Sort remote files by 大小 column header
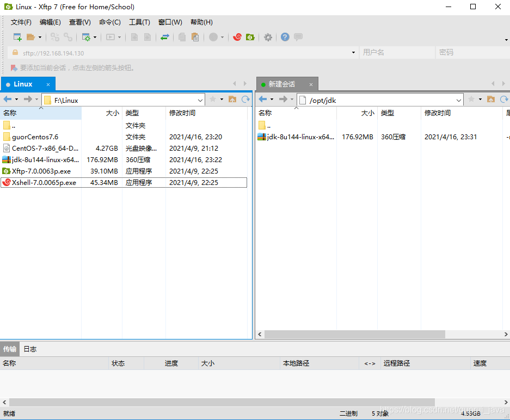The width and height of the screenshot is (510, 420). [357, 113]
